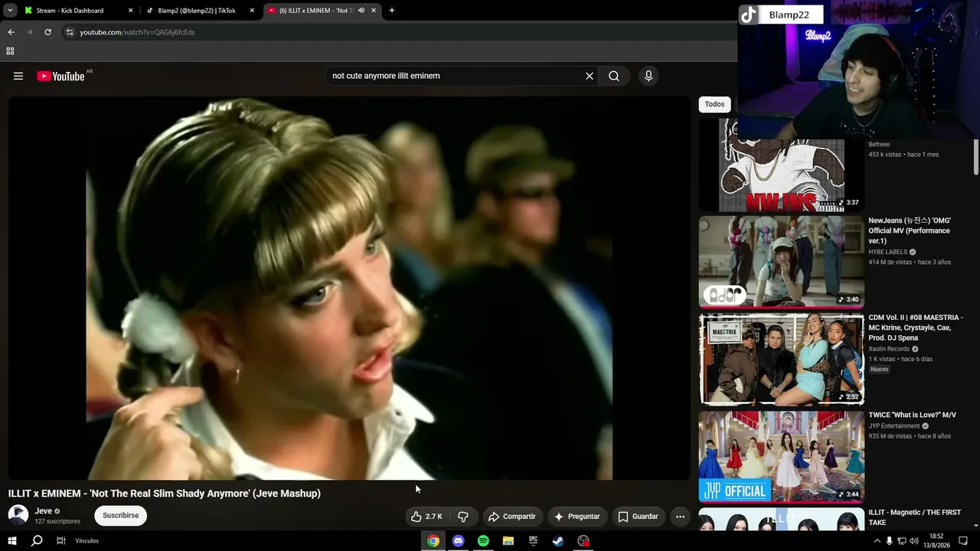Click the main video player
The image size is (980, 551).
349,288
